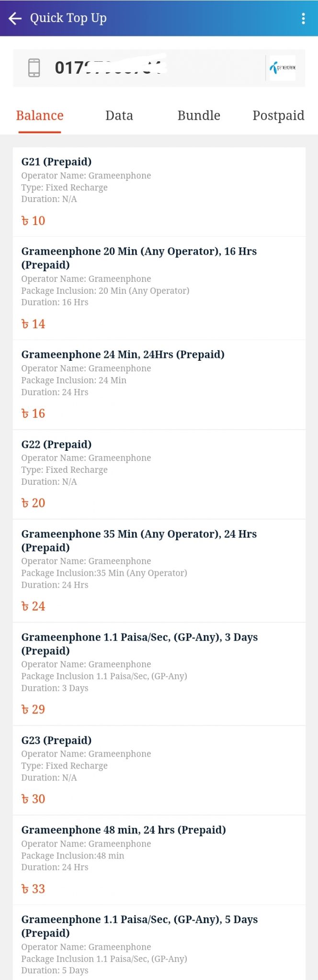Tap the phone device icon
The image size is (318, 980).
point(34,67)
